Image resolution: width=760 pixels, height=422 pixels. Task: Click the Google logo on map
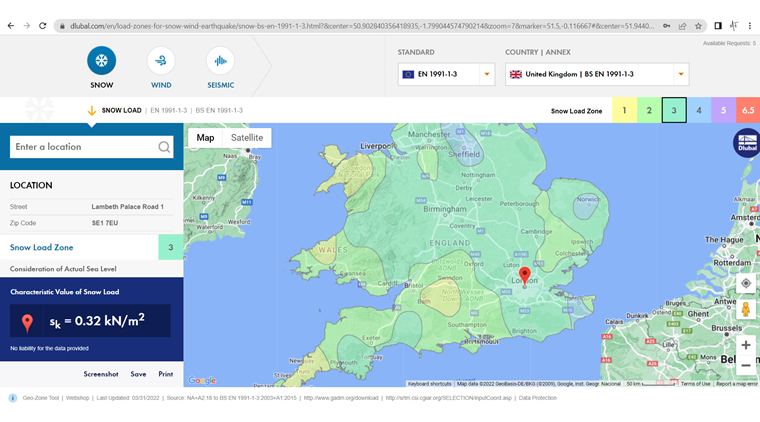pyautogui.click(x=202, y=380)
